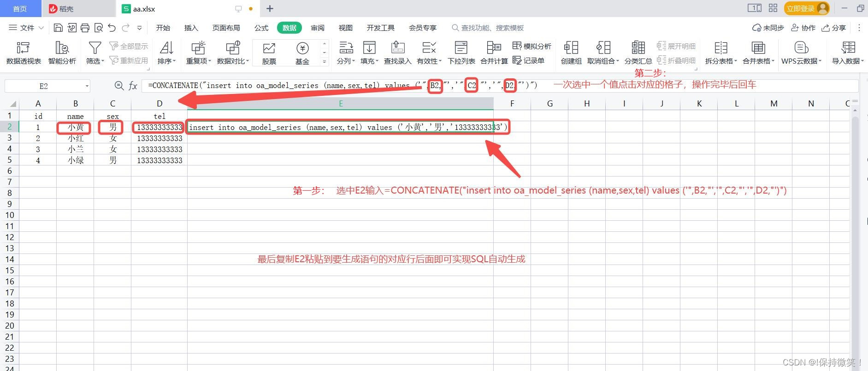Insert Stock (股票) data type

tap(269, 53)
